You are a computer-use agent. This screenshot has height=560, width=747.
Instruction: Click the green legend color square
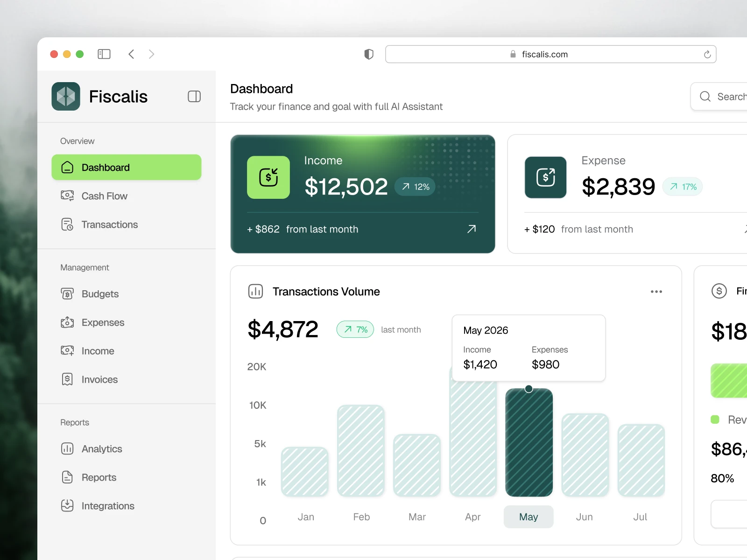coord(715,419)
